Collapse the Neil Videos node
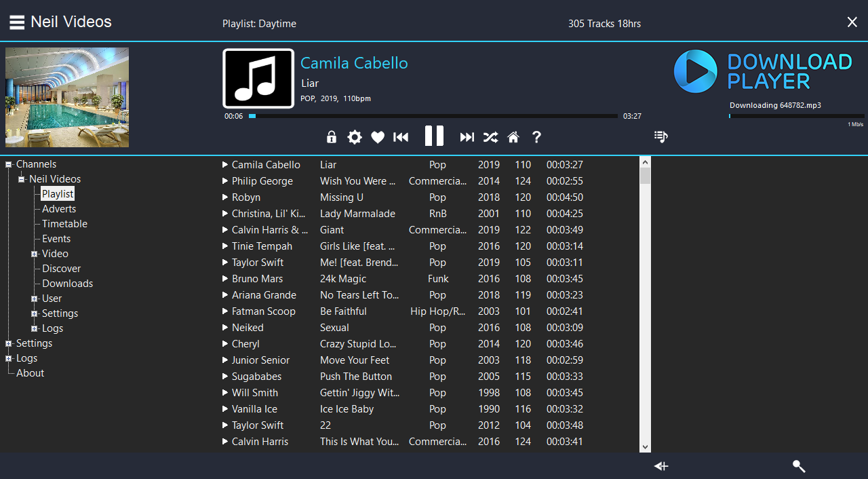 22,179
